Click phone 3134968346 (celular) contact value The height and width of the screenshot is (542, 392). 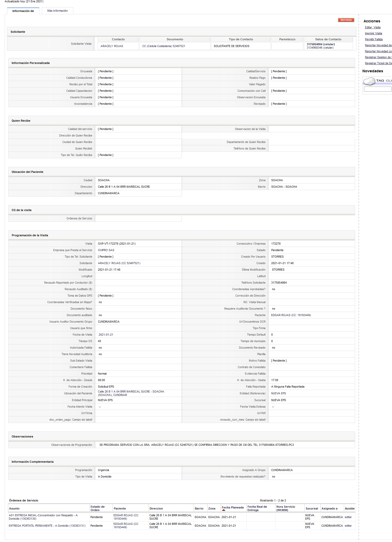click(x=320, y=48)
